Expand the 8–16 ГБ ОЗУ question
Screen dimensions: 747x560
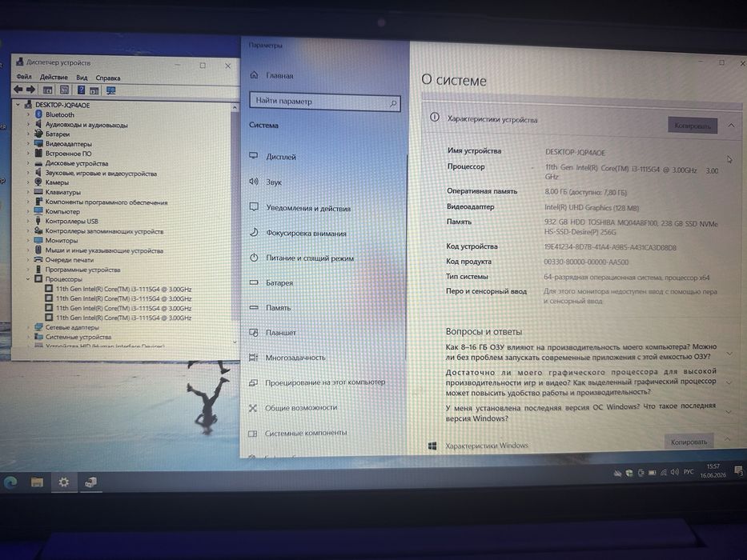click(729, 354)
